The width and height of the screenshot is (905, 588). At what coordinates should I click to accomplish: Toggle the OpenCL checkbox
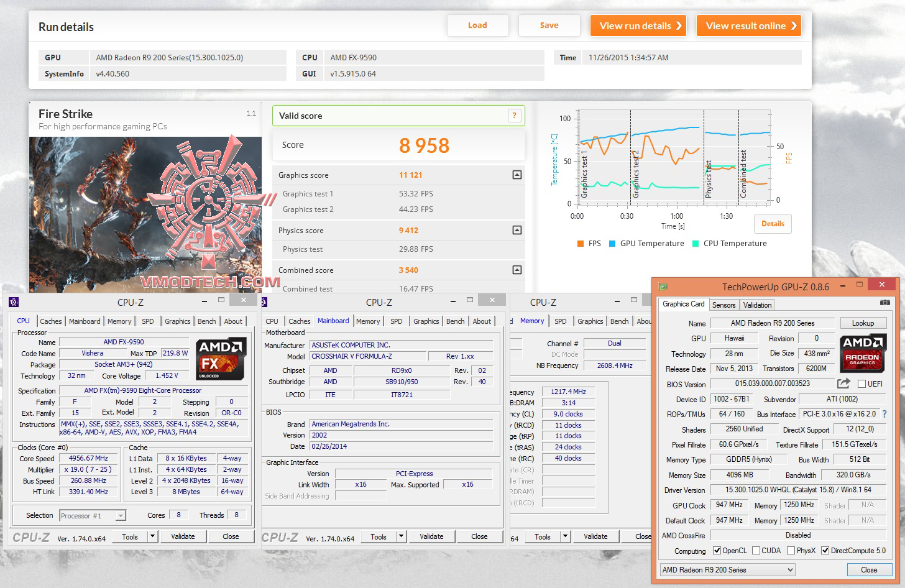(x=717, y=551)
